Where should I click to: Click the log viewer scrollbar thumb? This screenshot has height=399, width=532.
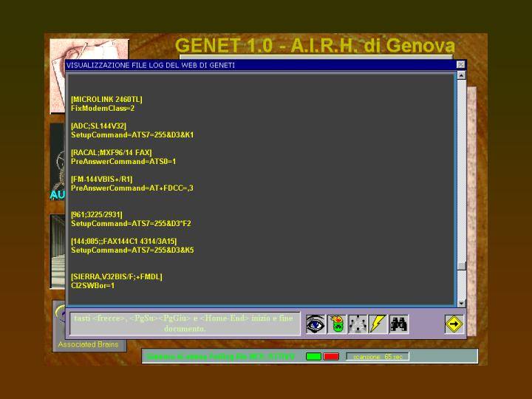[x=461, y=266]
